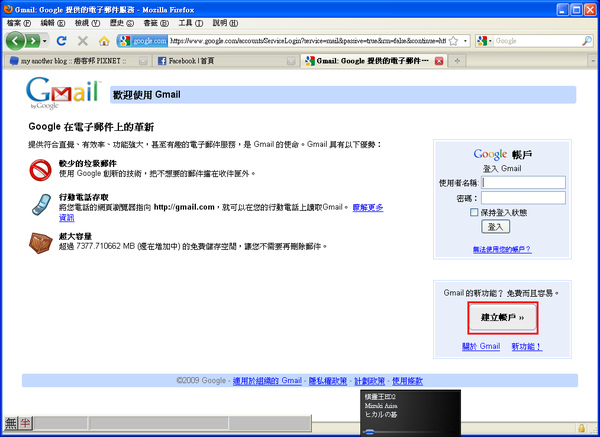This screenshot has height=437, width=600.
Task: Open the 書籤 (Bookmarks) menu
Action: coord(156,23)
